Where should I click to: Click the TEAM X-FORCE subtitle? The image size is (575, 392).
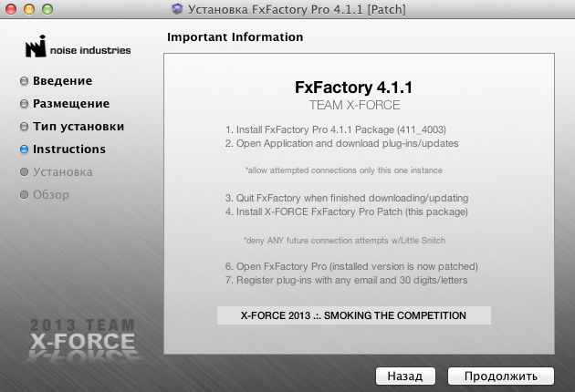point(355,105)
